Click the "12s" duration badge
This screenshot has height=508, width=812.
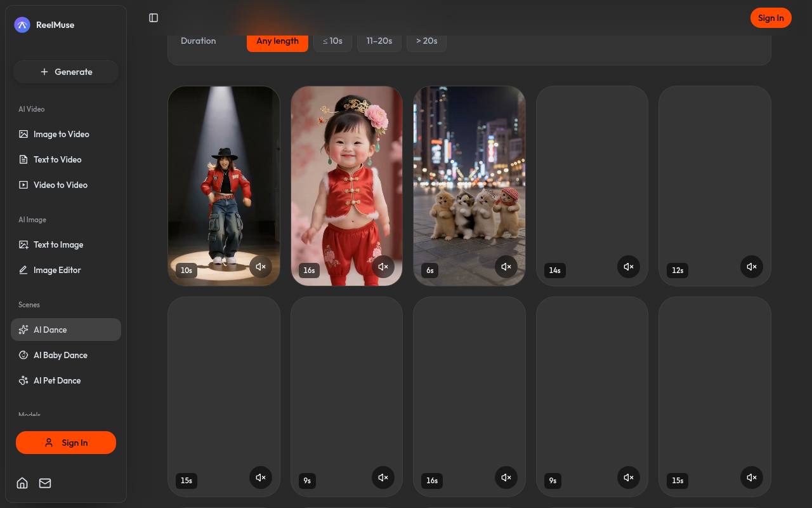point(678,271)
